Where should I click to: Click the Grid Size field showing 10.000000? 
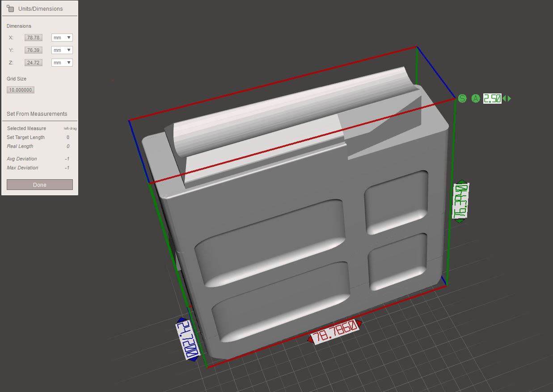coord(21,89)
